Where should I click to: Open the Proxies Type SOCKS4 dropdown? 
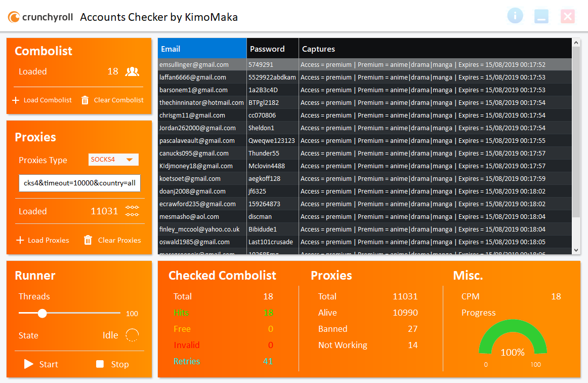pyautogui.click(x=113, y=160)
